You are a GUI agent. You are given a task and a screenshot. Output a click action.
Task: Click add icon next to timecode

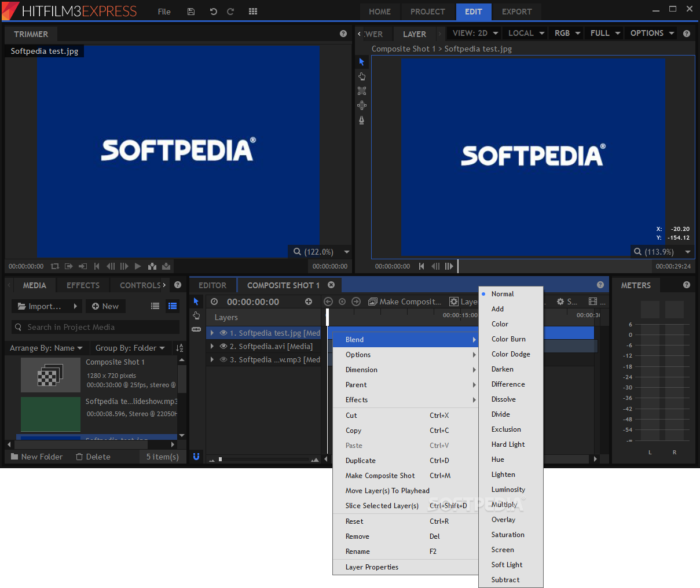tap(309, 302)
